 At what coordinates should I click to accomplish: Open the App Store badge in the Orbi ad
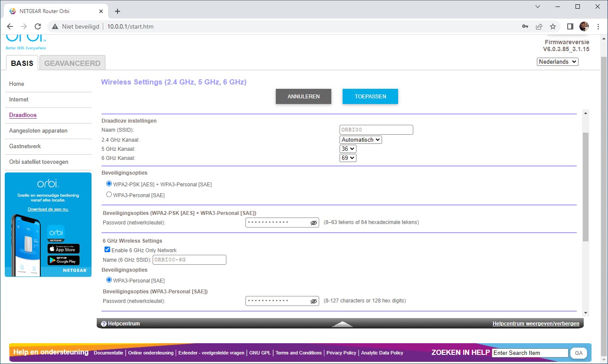click(63, 249)
